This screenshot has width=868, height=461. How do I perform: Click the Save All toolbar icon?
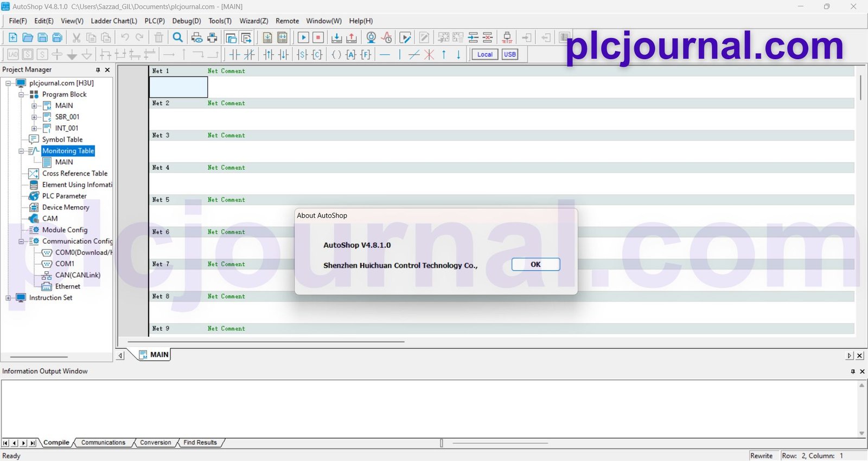(x=57, y=37)
